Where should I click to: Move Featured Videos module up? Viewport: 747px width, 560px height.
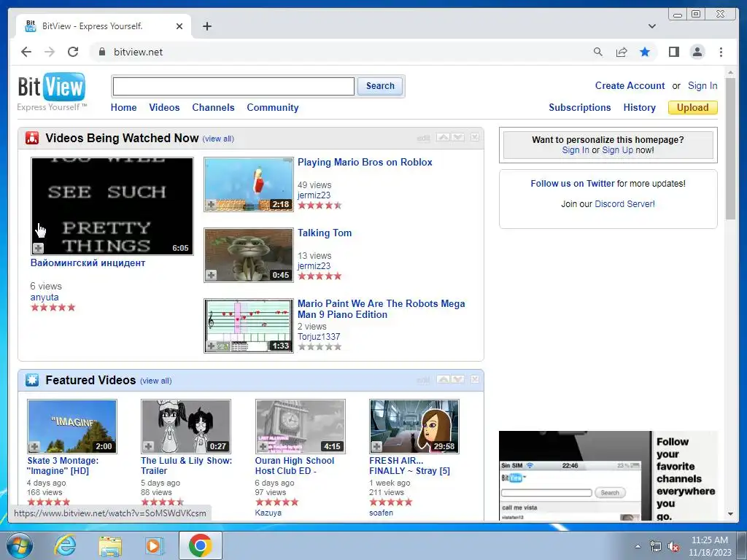443,379
